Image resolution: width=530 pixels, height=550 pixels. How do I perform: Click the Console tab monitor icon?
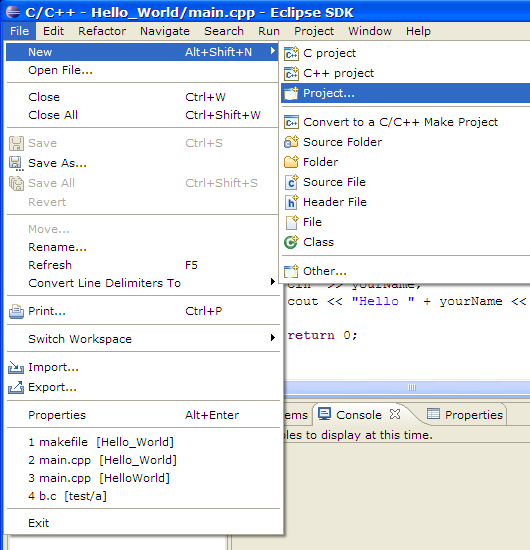pos(324,414)
